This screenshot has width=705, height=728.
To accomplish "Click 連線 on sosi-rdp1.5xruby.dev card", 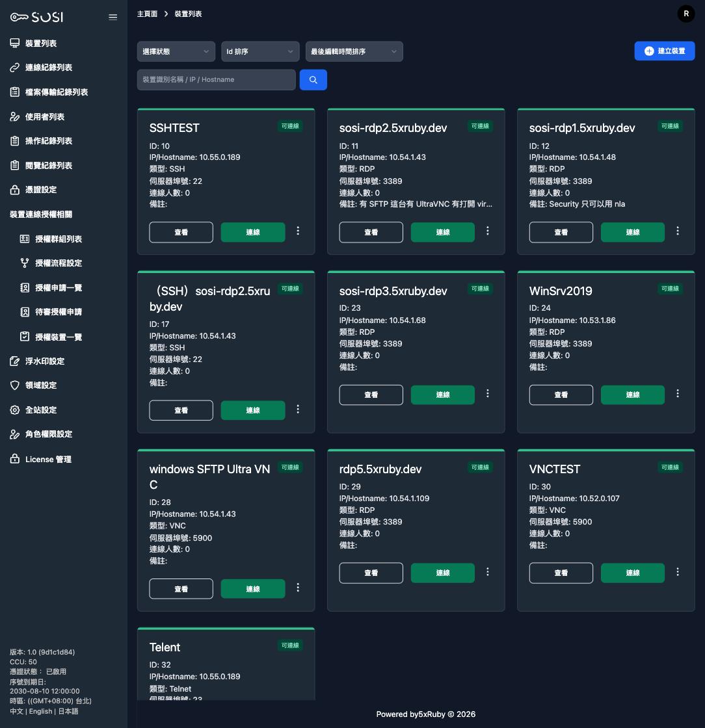I will point(633,232).
